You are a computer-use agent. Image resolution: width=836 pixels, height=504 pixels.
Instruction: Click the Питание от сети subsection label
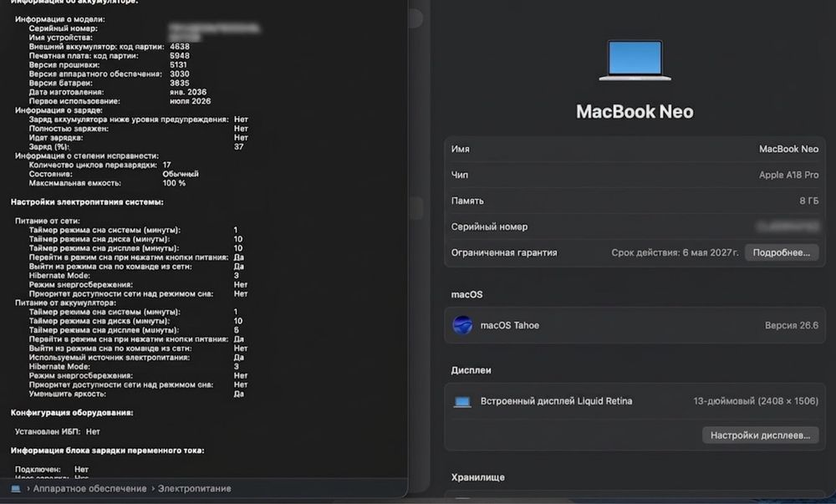48,221
